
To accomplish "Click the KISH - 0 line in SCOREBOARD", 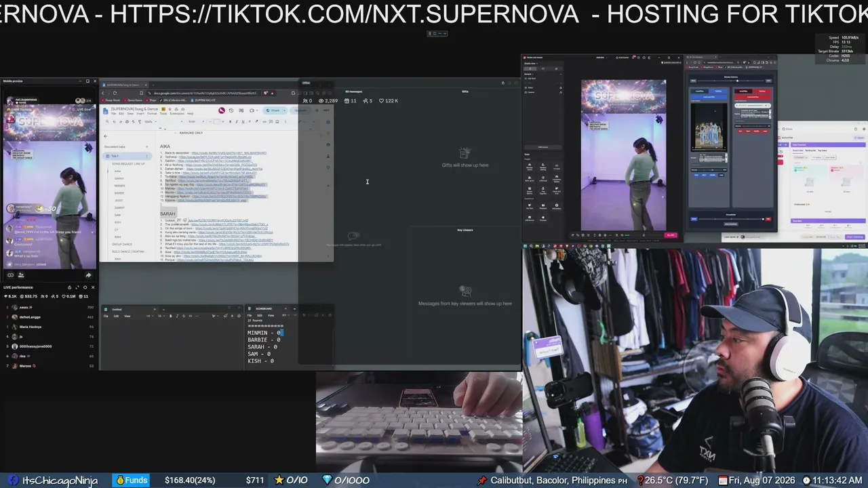I will [x=260, y=361].
